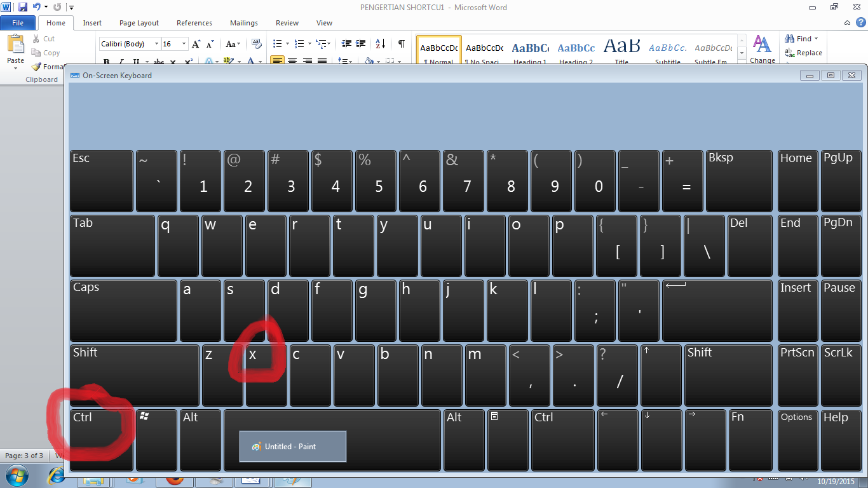The width and height of the screenshot is (868, 488).
Task: Open the Windows Start menu orb
Action: (15, 476)
